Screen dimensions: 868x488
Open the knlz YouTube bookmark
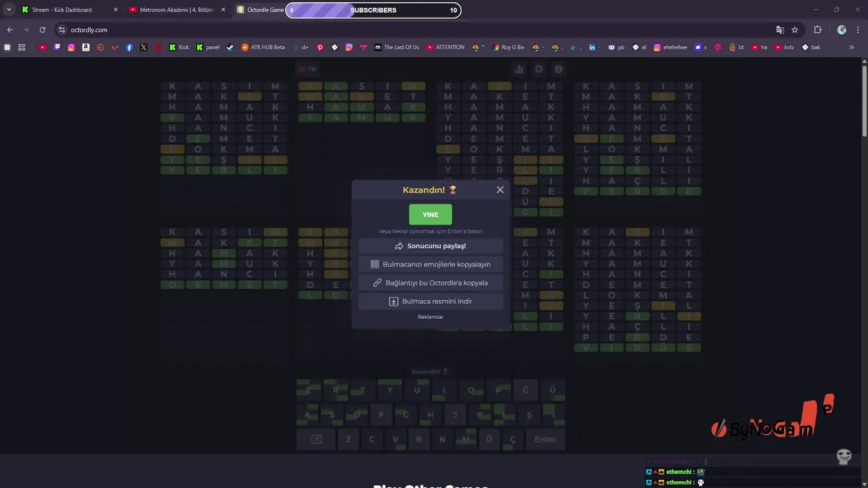coord(783,47)
